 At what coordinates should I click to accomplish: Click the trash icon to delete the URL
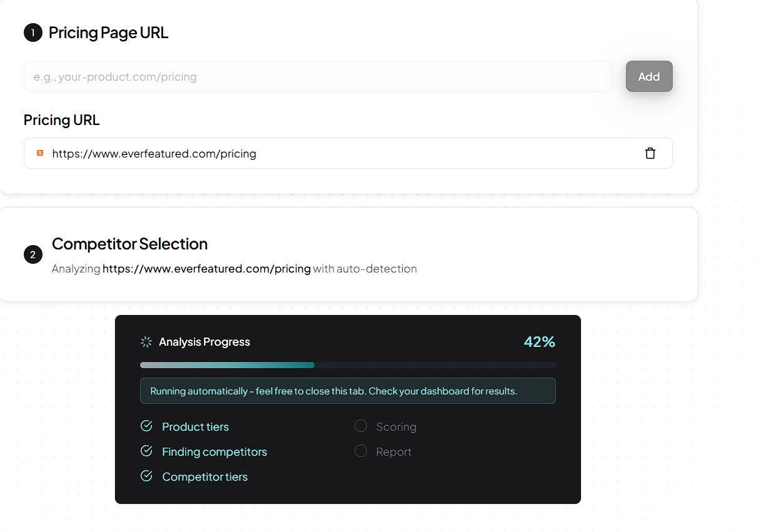650,153
